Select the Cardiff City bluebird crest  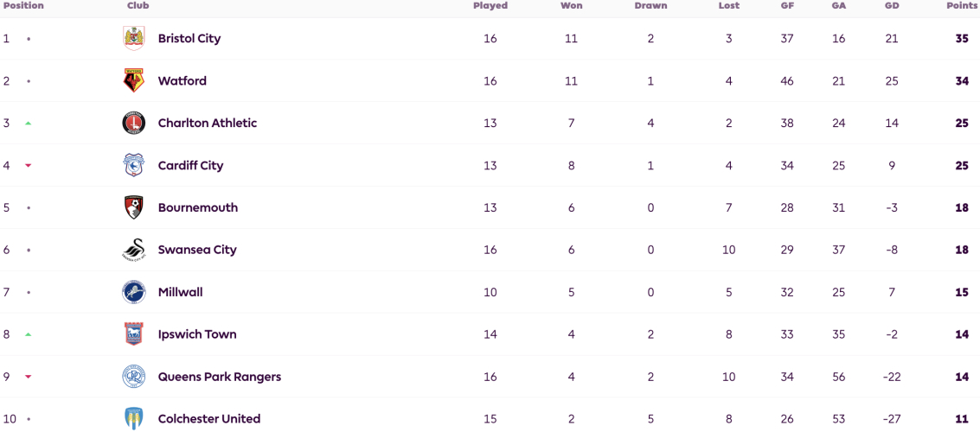point(134,165)
